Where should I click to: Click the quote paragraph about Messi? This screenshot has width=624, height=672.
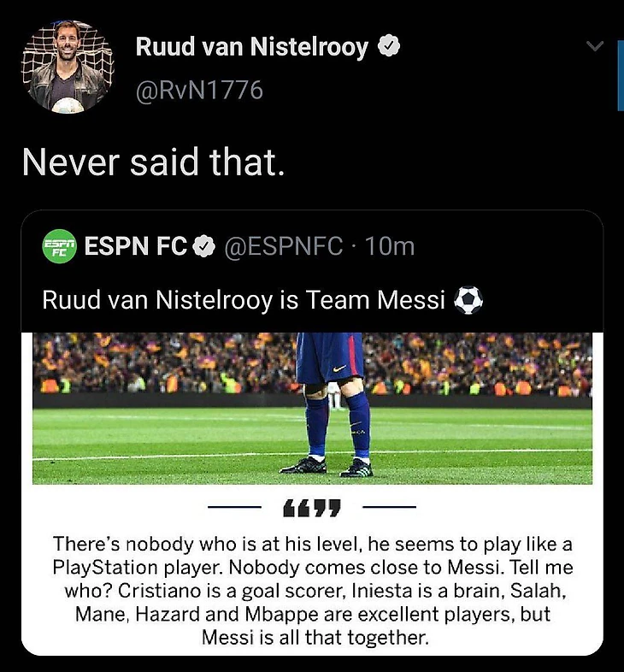(x=313, y=591)
